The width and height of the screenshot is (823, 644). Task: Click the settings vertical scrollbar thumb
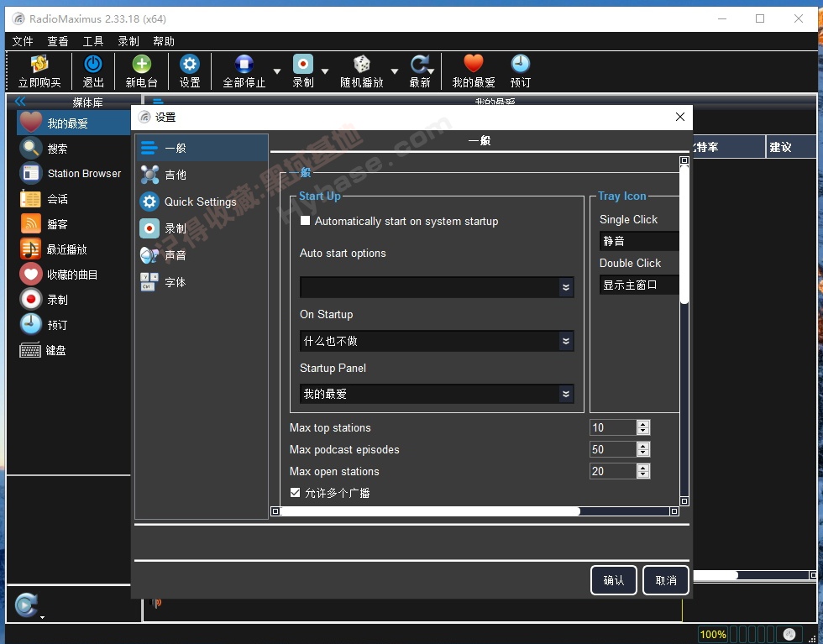click(x=684, y=234)
